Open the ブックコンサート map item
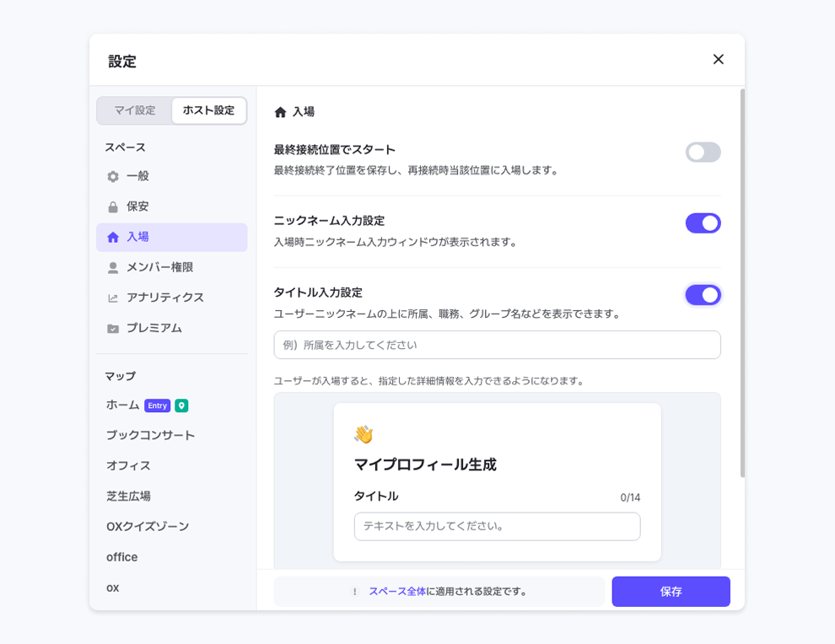 [x=150, y=436]
